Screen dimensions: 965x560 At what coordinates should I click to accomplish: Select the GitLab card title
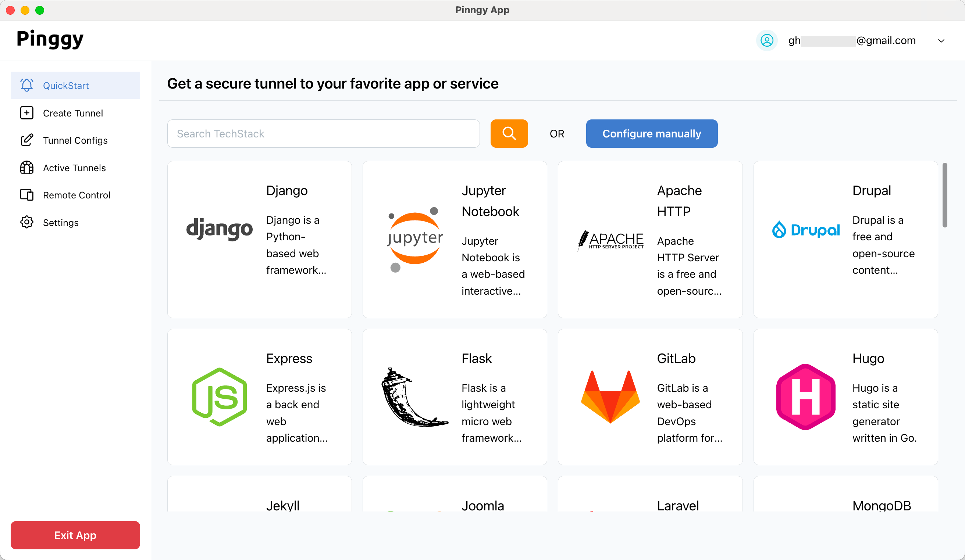point(676,358)
